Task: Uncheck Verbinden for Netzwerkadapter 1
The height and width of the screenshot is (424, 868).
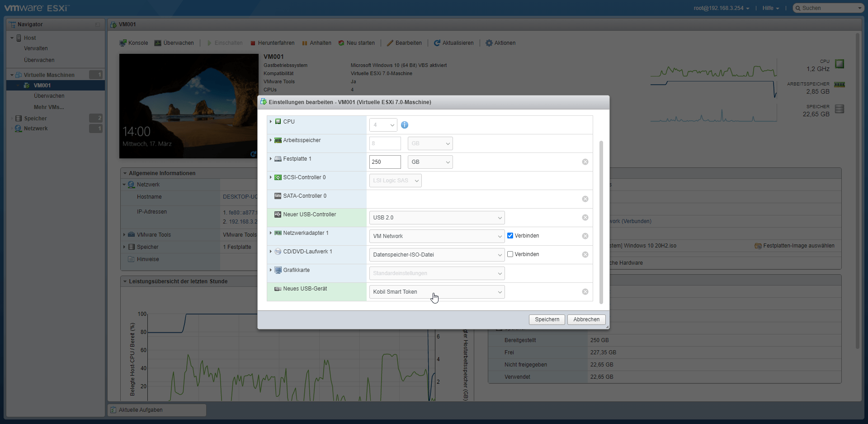Action: pos(510,236)
